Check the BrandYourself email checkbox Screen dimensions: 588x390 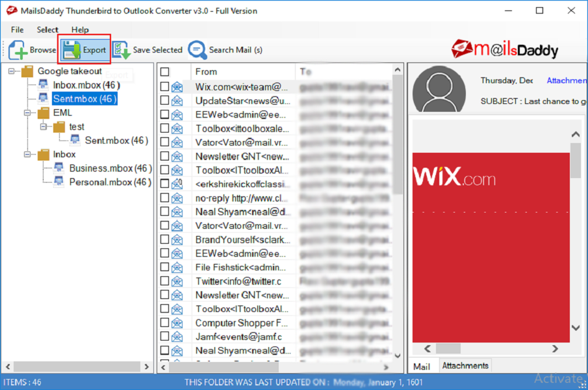coord(164,239)
